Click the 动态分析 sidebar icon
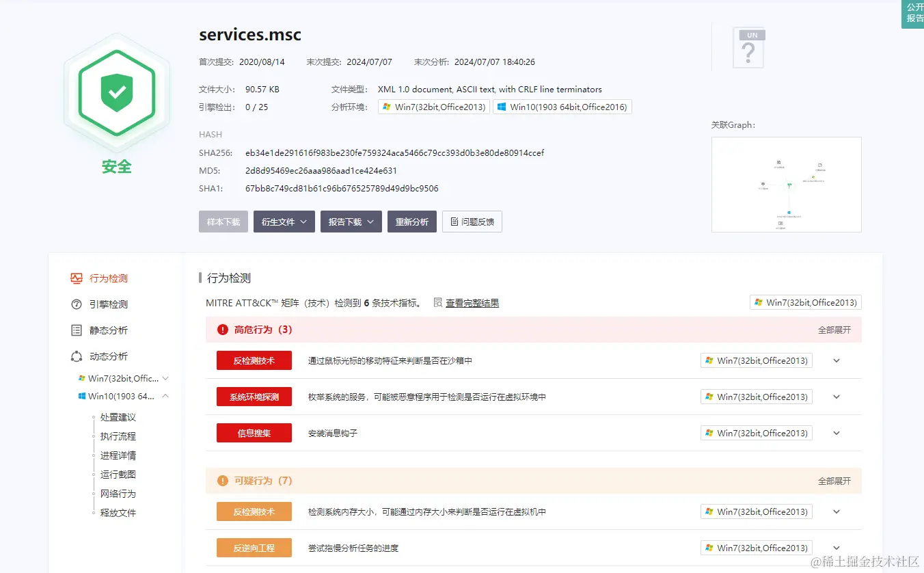924x573 pixels. pyautogui.click(x=77, y=356)
